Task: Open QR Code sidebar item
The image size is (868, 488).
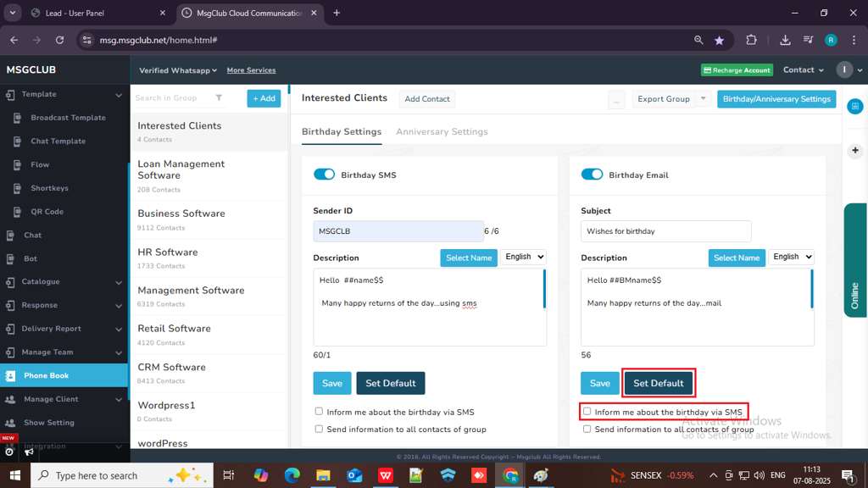Action: (47, 211)
